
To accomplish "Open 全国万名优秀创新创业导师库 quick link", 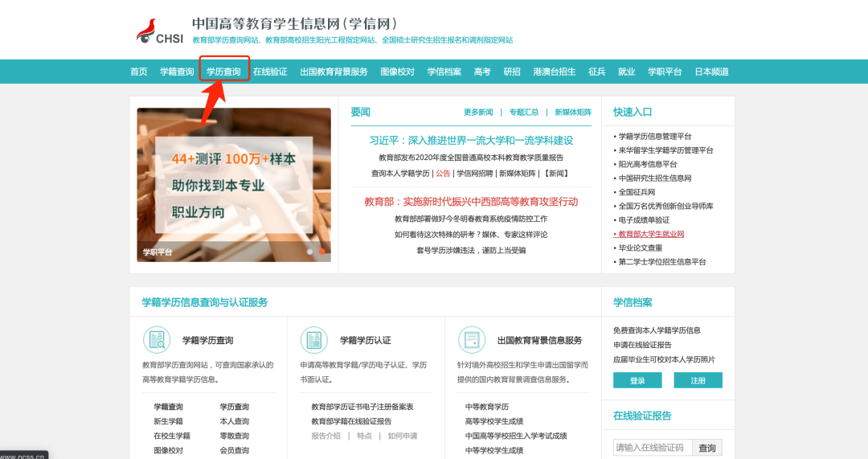I will 666,206.
